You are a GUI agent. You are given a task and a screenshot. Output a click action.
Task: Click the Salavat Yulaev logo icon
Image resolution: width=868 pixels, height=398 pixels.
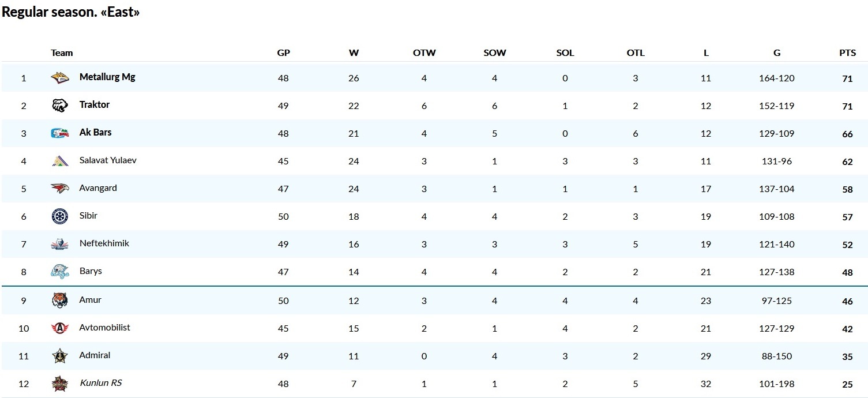pos(60,160)
